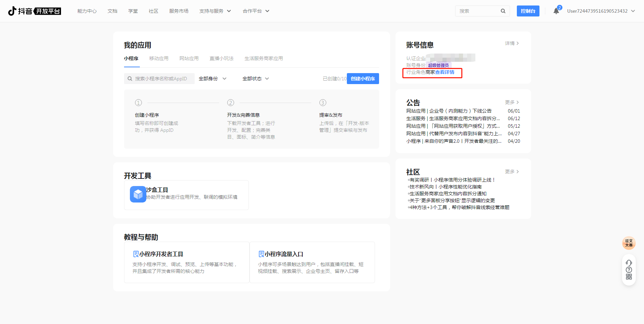
Task: Open the 征文大赛 floating badge
Action: pos(629,243)
